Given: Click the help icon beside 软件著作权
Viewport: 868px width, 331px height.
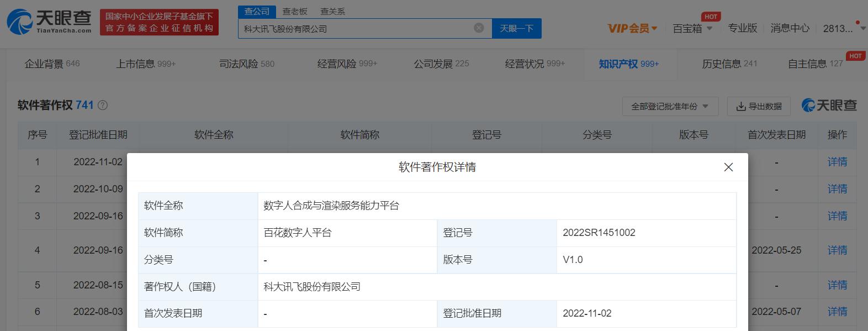Looking at the screenshot, I should click(x=102, y=105).
